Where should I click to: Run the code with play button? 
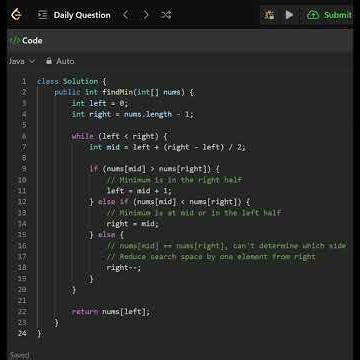289,15
